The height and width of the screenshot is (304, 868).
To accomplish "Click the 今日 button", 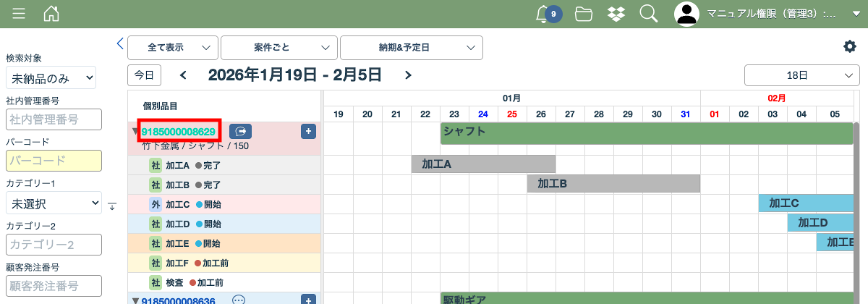I will 144,75.
